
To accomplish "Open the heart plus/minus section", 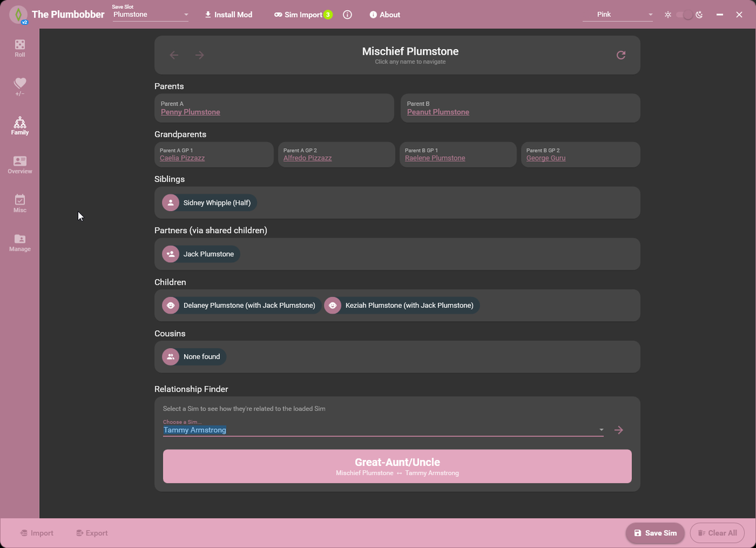I will (20, 87).
